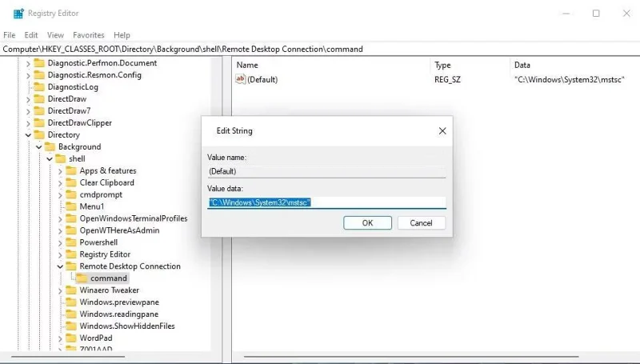Screen dimensions: 640x364
Task: Click the Value name field
Action: pyautogui.click(x=326, y=171)
